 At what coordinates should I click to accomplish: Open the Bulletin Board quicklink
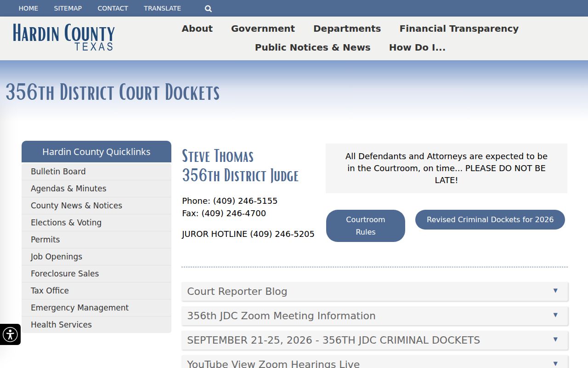click(x=96, y=172)
